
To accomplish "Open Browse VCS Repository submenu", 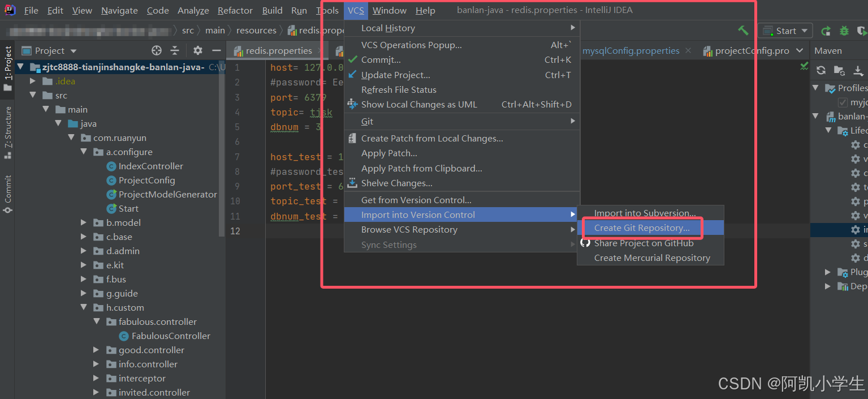I will tap(462, 229).
